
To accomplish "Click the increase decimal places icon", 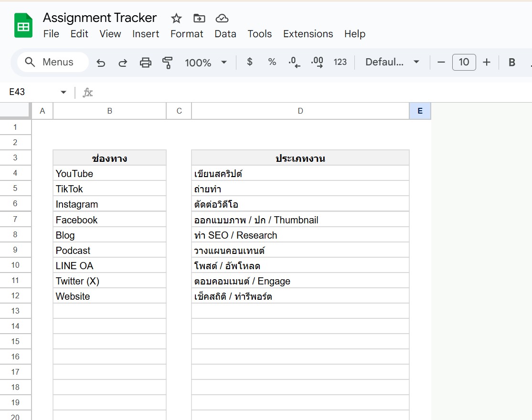I will coord(316,62).
